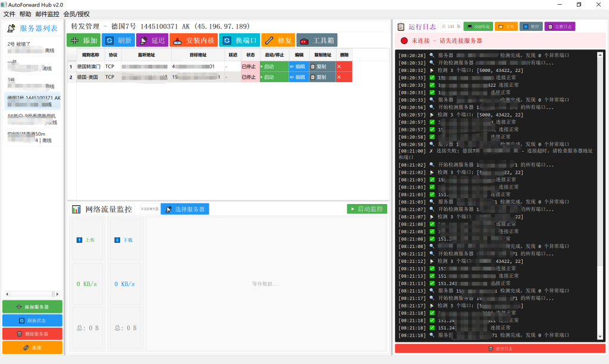Click the 启动监控 start monitoring button

pyautogui.click(x=367, y=209)
